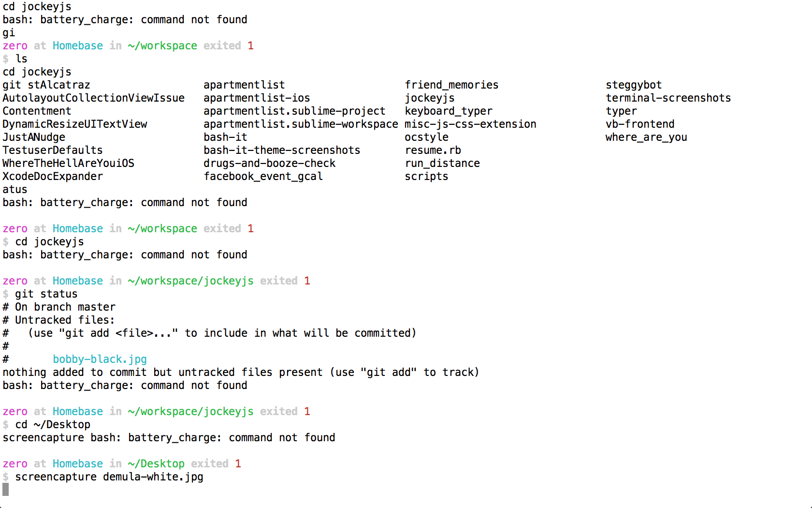Click the bash-it-theme-screenshots entry

click(282, 150)
